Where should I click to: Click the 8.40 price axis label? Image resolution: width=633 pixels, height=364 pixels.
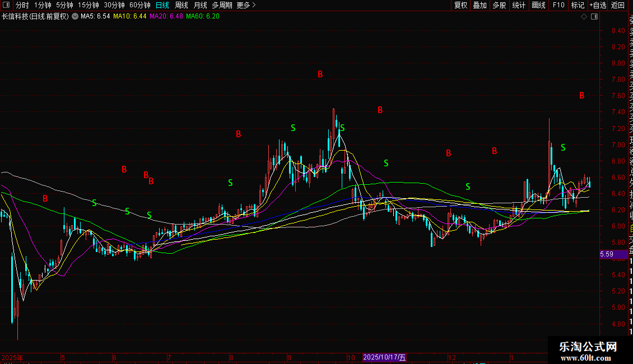(618, 31)
